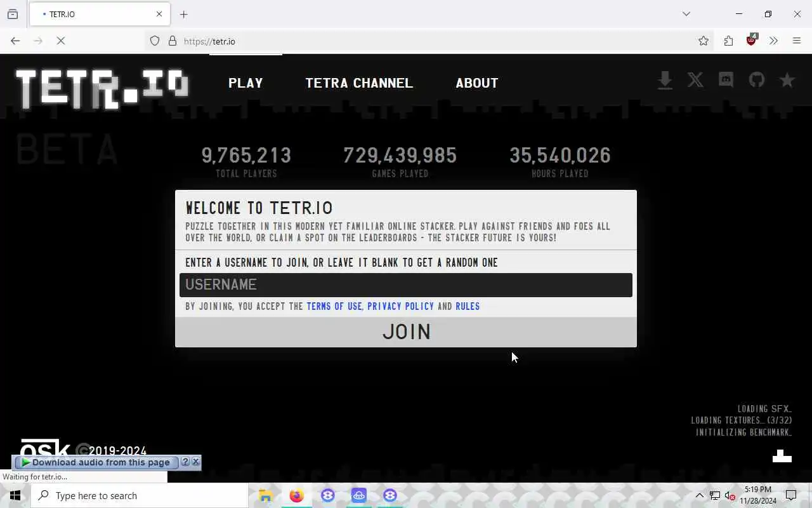Viewport: 812px width, 508px height.
Task: Open the extensions puzzle icon
Action: tap(728, 41)
